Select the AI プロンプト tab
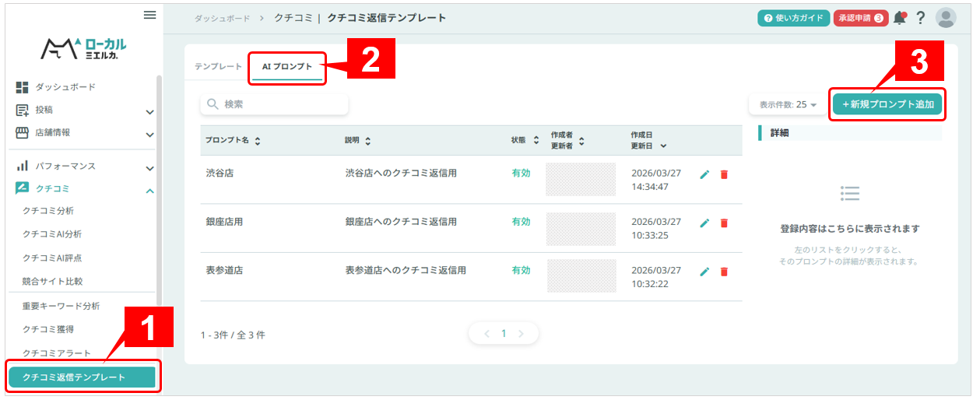Viewport: 980px width, 400px height. click(286, 67)
